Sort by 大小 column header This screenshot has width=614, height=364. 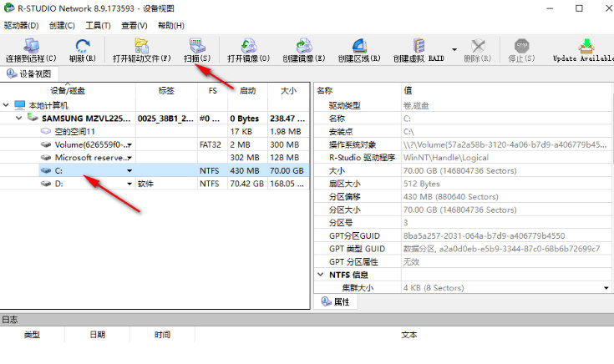288,91
